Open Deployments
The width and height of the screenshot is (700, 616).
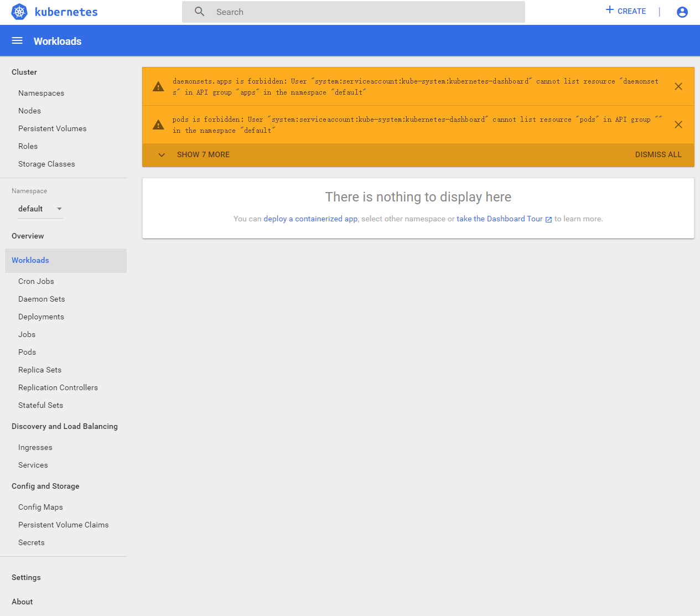tap(41, 317)
